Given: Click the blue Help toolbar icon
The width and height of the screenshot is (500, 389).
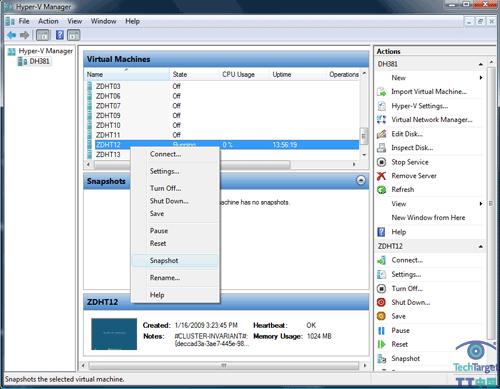Looking at the screenshot, I should 60,35.
